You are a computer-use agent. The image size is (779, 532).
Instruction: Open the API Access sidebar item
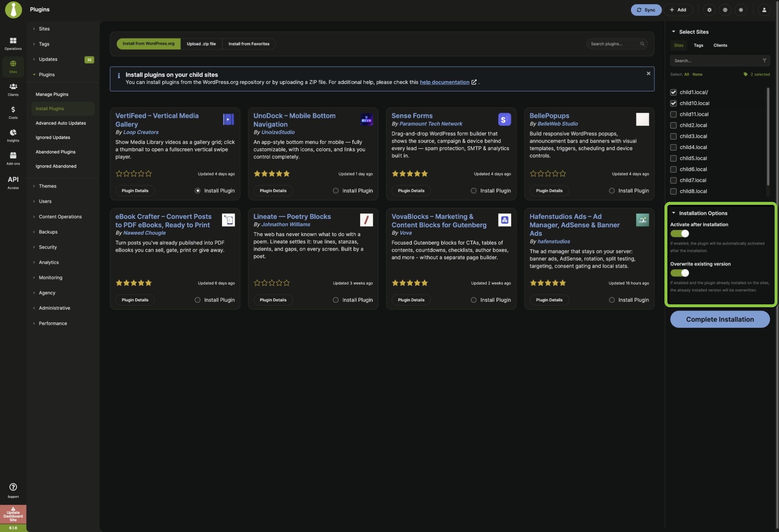13,182
